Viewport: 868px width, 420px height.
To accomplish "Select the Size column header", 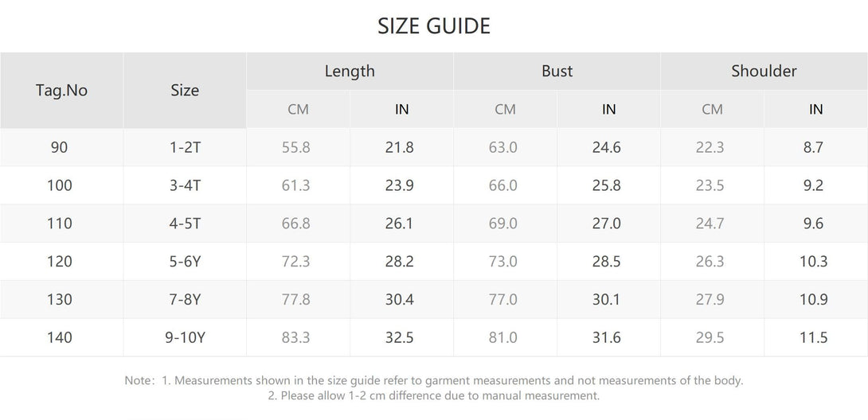I will point(185,90).
